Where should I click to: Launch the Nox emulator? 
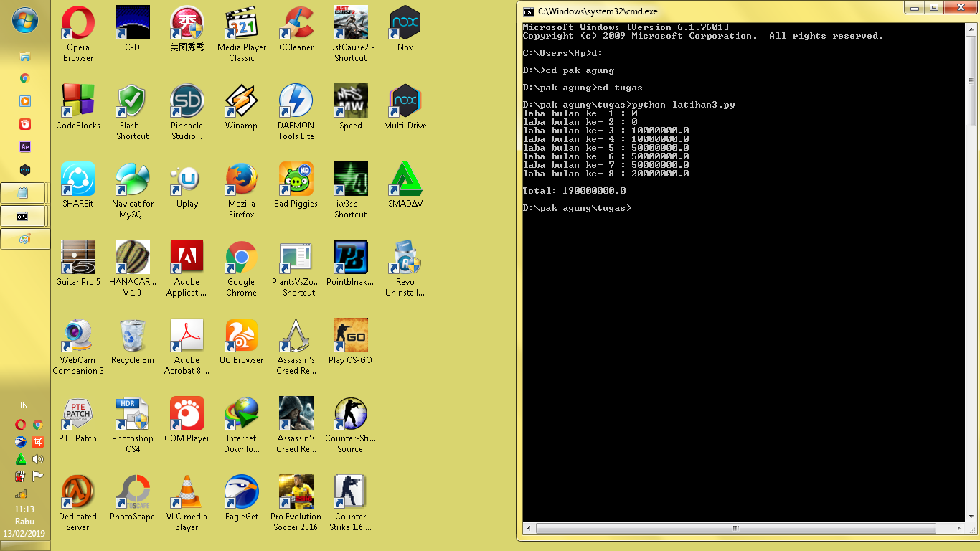[x=405, y=22]
